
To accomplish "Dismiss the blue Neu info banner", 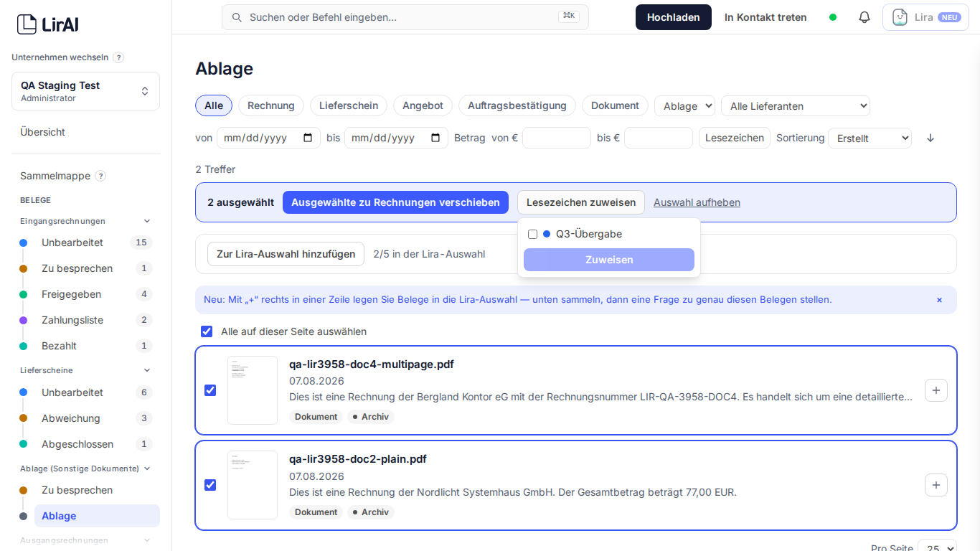I will 939,300.
